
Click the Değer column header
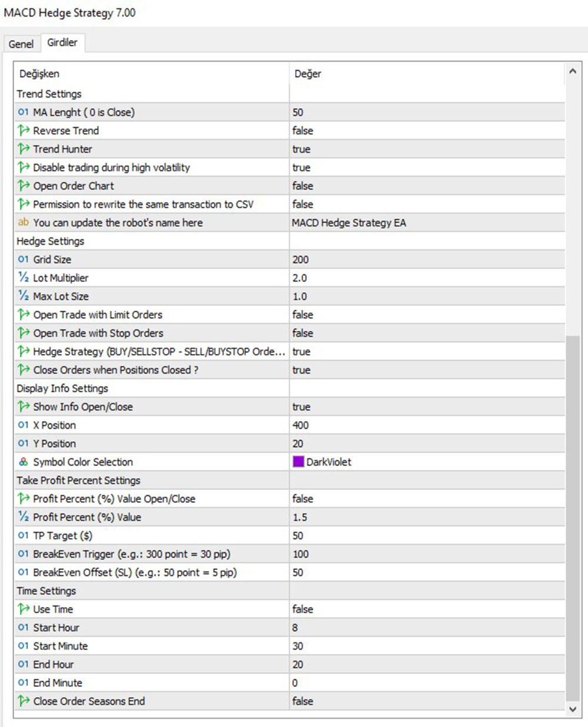[x=308, y=74]
